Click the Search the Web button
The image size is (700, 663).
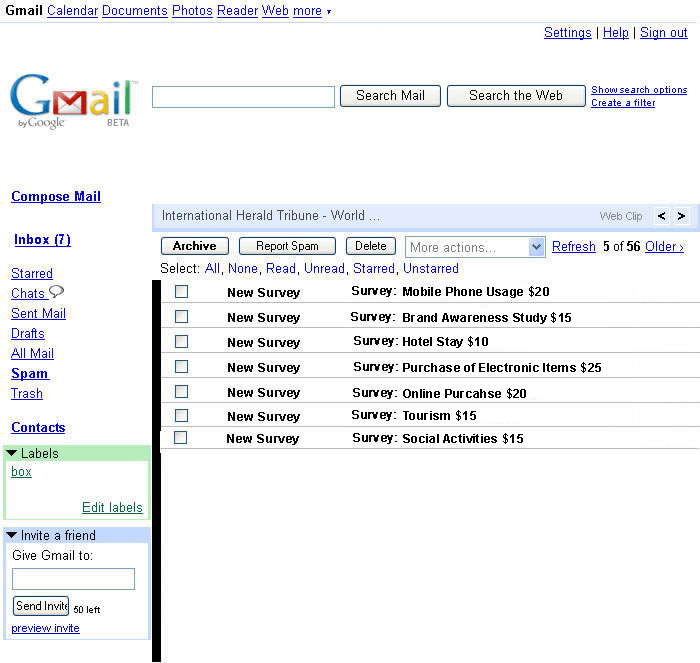pos(516,96)
